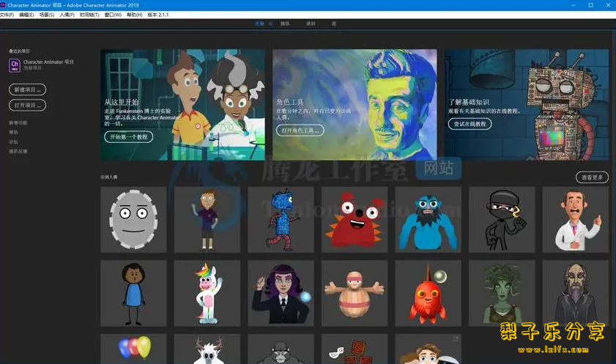
Task: Open the 编辑(E) menu
Action: click(x=26, y=15)
